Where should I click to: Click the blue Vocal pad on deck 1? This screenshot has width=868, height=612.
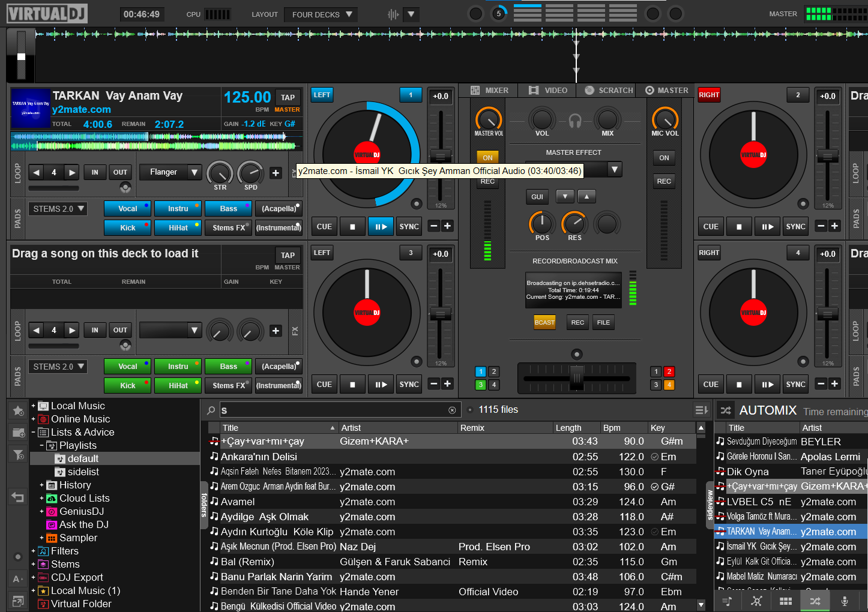coord(127,209)
